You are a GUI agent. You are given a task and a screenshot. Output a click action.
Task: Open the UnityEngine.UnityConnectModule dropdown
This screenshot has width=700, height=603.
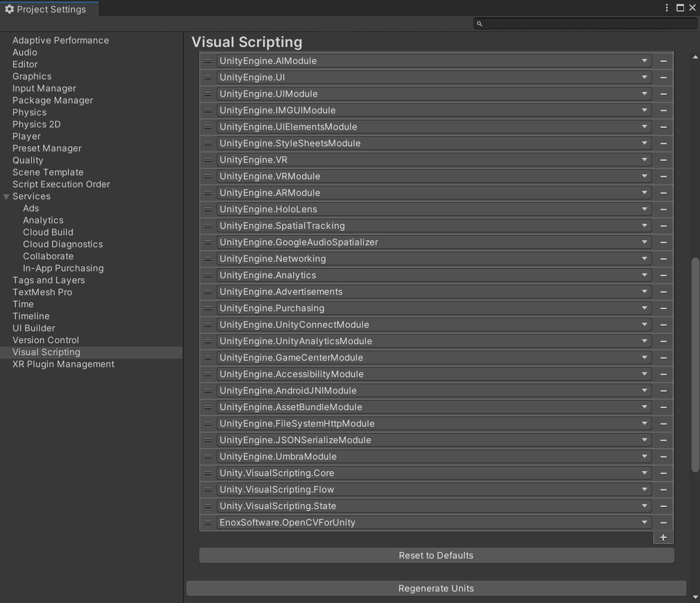tap(434, 325)
